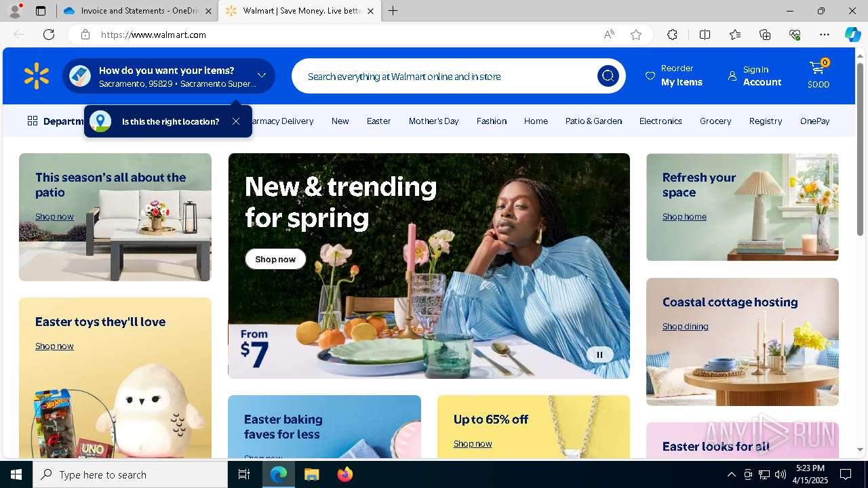Open the OnePay nav link
Viewport: 868px width, 488px height.
(815, 121)
